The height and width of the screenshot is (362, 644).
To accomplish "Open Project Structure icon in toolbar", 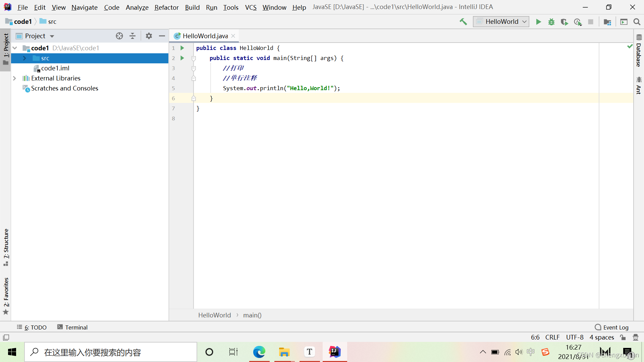I will pos(607,22).
